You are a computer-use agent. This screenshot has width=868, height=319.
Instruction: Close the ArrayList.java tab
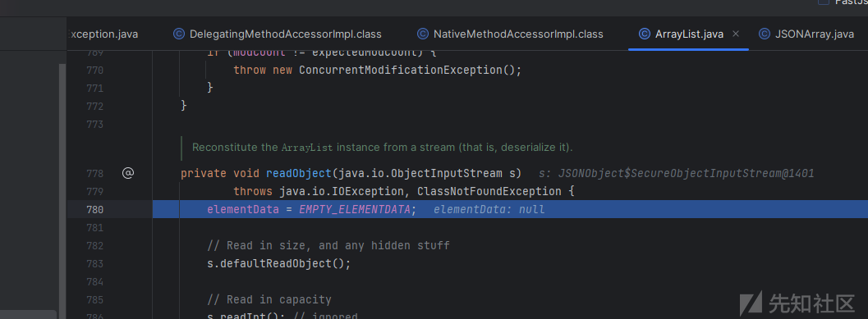736,34
